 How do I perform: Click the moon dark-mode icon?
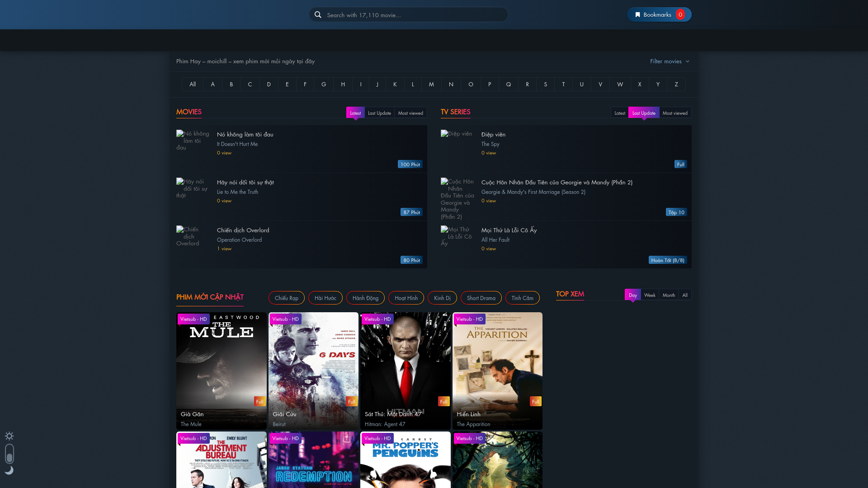(9, 470)
